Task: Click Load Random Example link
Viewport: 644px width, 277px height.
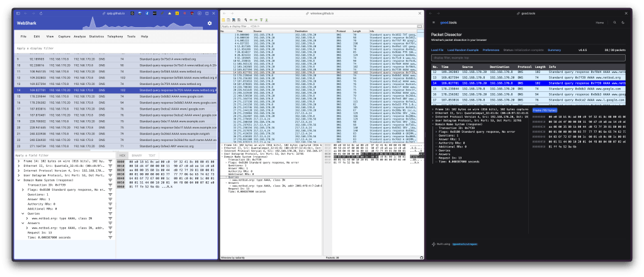Action: (x=463, y=49)
